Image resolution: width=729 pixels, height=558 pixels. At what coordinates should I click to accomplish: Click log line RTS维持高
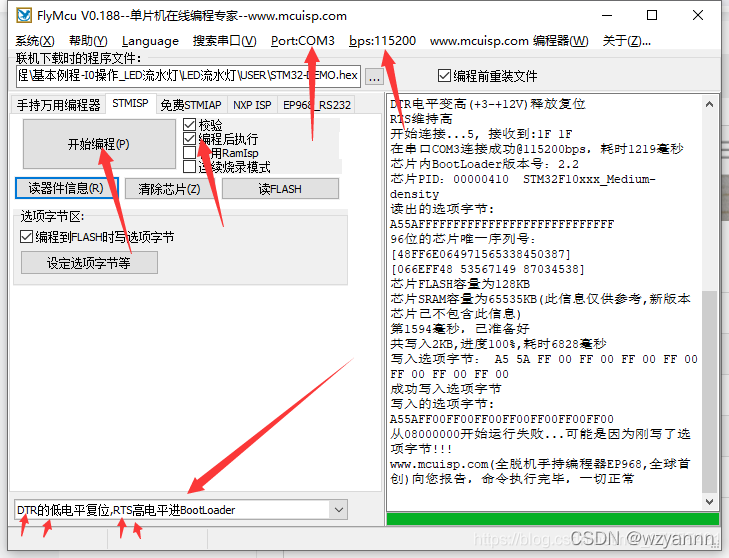(x=421, y=119)
